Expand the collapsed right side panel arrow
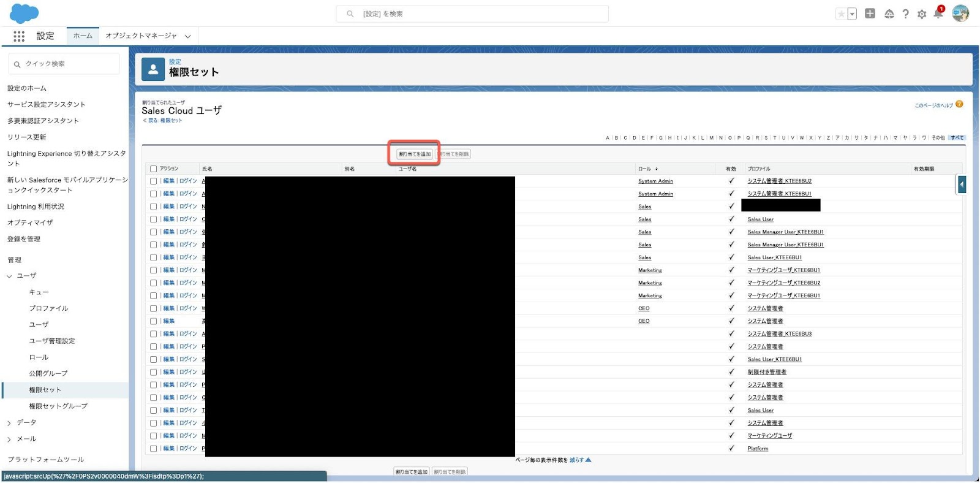Image resolution: width=980 pixels, height=483 pixels. [962, 184]
